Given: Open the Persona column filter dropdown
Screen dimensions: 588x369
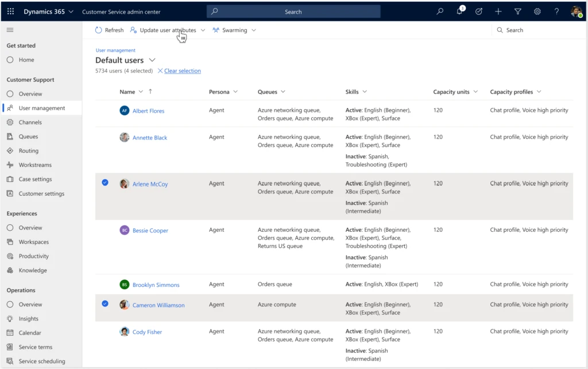Looking at the screenshot, I should tap(235, 92).
